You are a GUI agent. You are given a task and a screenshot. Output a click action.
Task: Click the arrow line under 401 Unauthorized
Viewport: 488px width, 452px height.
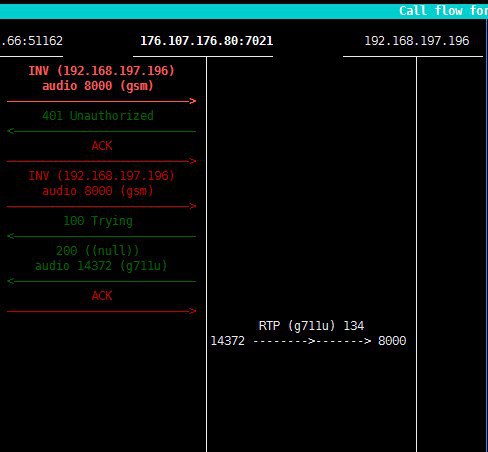tap(101, 131)
